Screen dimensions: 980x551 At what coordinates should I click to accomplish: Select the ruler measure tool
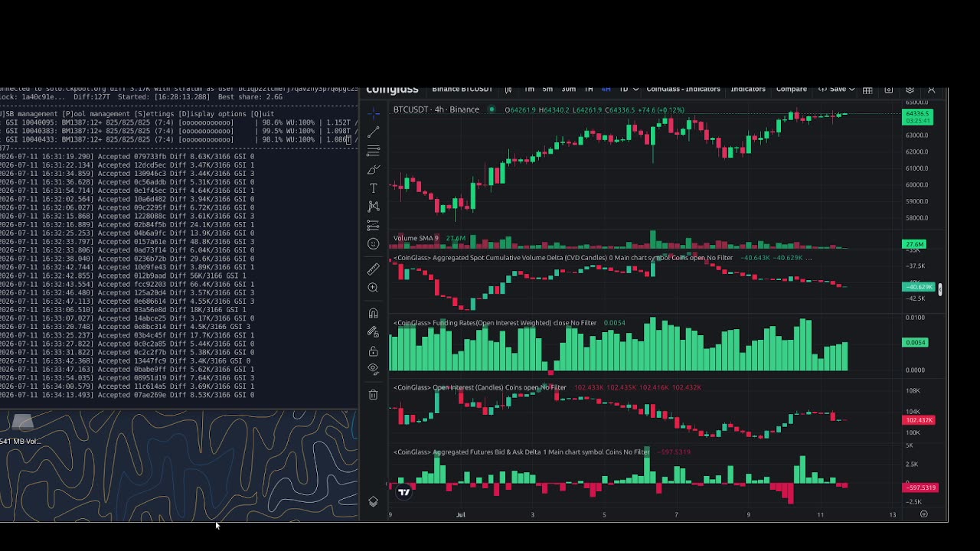[x=373, y=269]
